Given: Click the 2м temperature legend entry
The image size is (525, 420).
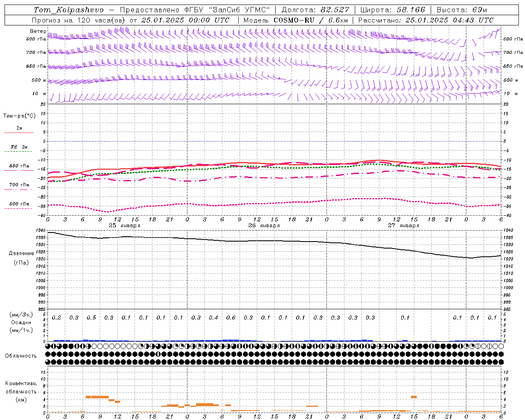Looking at the screenshot, I should coord(19,128).
